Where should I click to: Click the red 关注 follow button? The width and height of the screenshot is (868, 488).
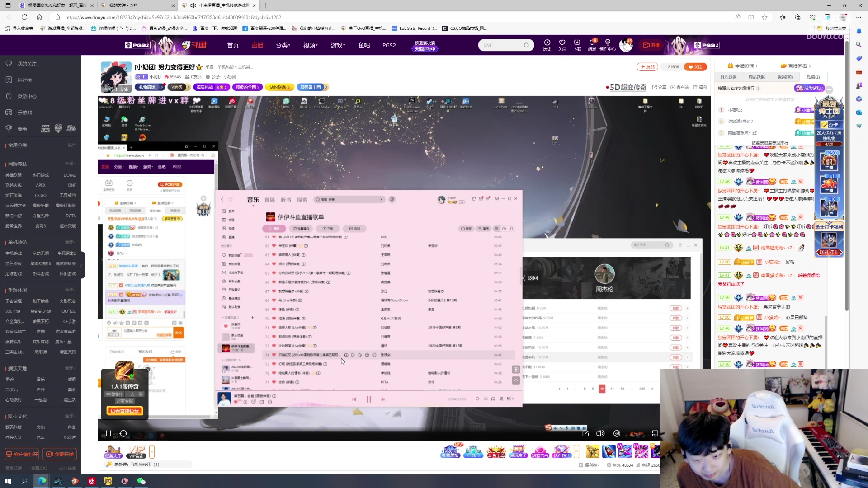[696, 66]
